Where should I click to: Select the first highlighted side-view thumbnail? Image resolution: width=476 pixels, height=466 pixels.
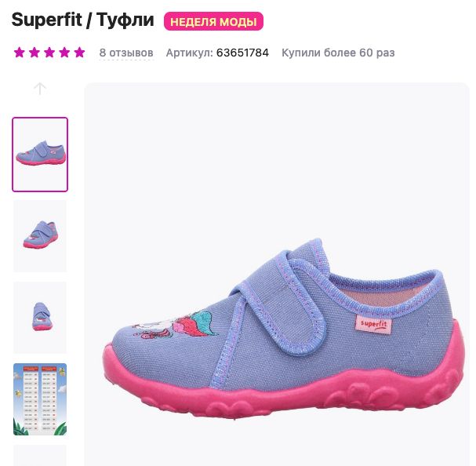tap(40, 155)
